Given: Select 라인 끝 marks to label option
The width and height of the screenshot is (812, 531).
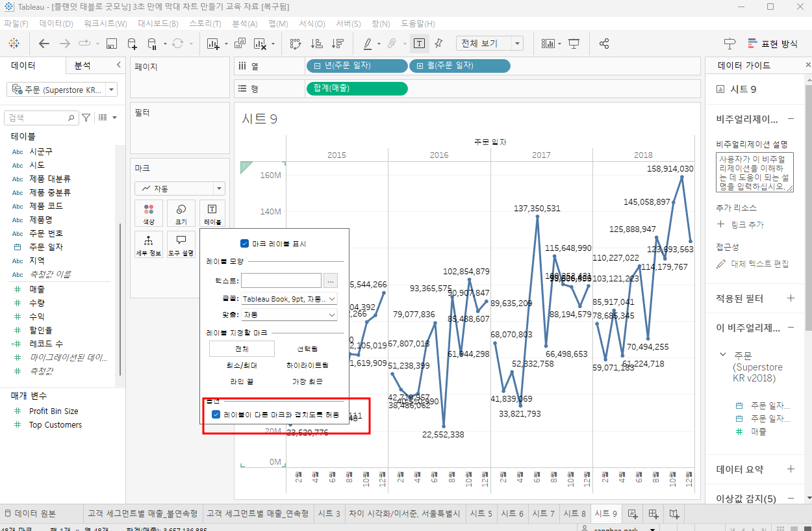Looking at the screenshot, I should 242,382.
